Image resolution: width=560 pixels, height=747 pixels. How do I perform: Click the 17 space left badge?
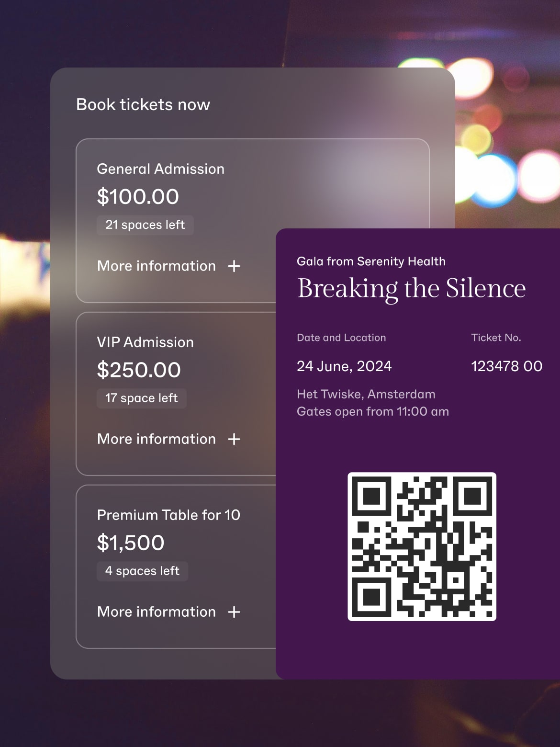(142, 398)
